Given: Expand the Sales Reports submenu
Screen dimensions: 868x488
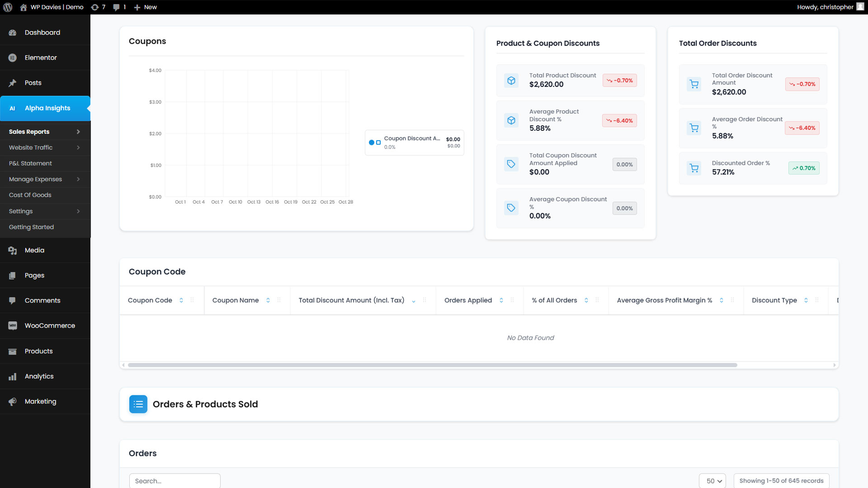Looking at the screenshot, I should (x=78, y=132).
